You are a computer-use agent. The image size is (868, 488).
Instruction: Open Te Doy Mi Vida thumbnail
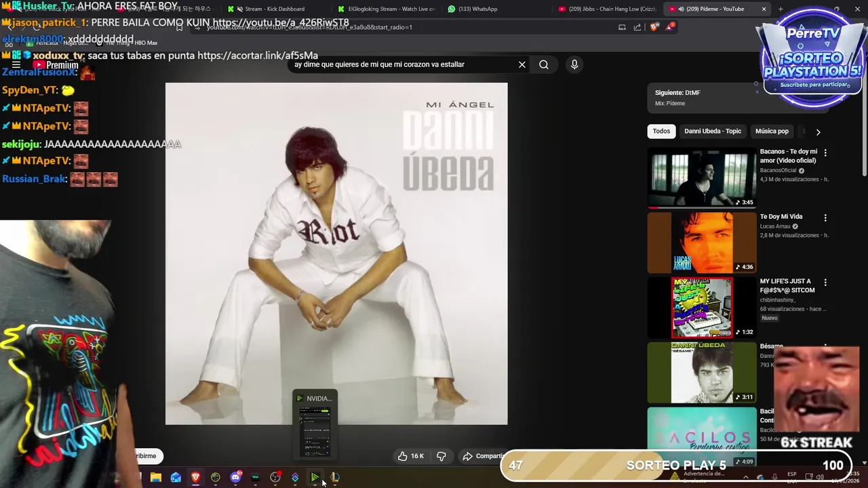click(702, 243)
